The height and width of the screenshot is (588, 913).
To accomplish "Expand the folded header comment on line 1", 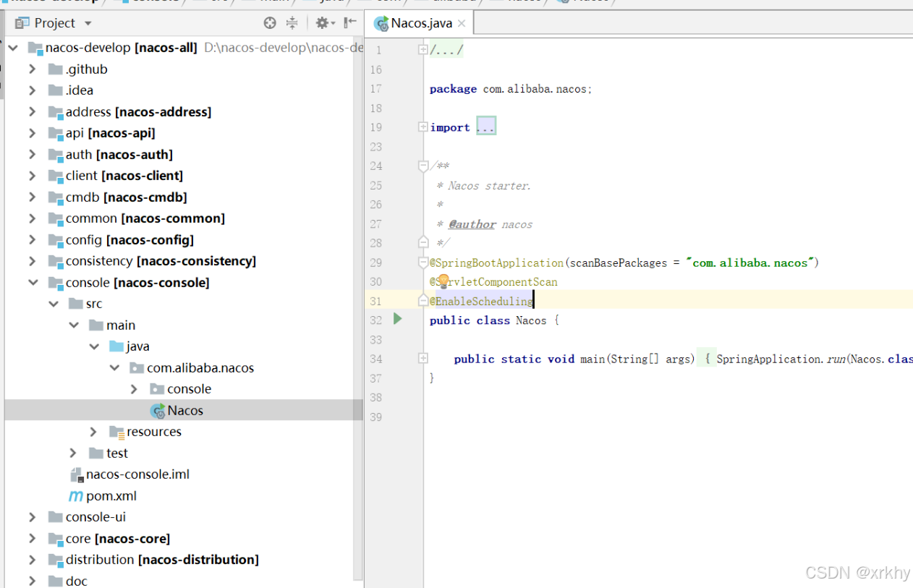I will pos(423,50).
